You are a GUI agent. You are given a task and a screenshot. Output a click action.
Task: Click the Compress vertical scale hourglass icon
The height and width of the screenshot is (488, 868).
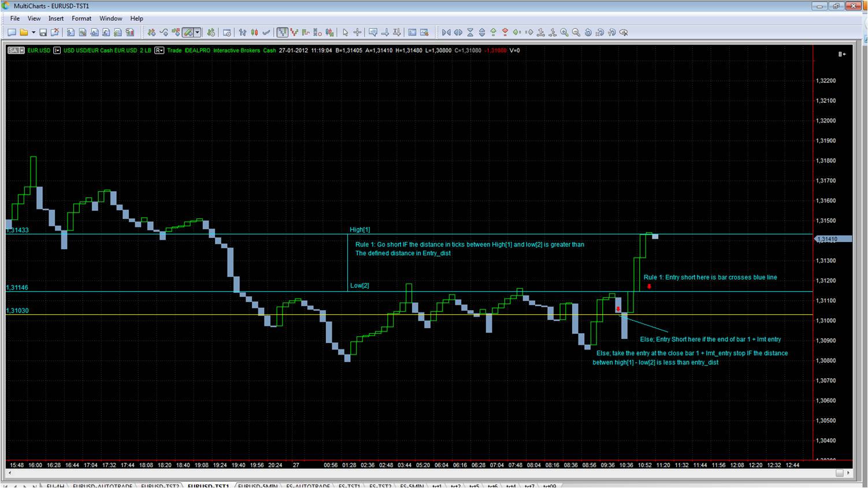tap(470, 32)
